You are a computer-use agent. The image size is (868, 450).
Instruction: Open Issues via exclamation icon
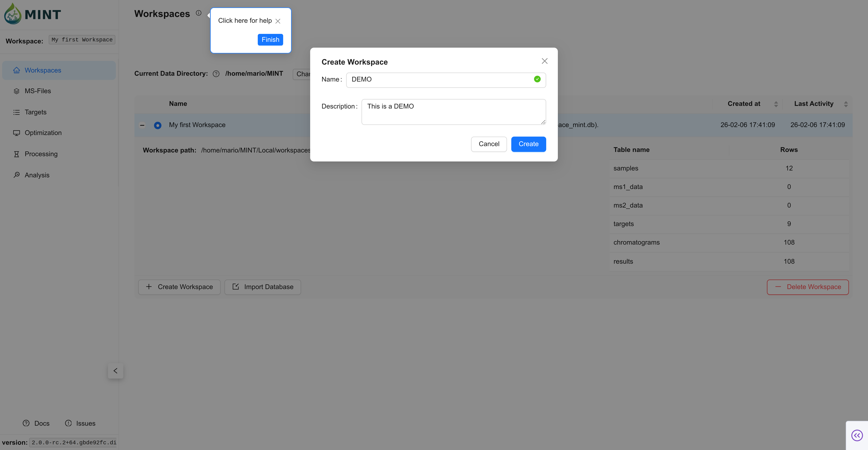point(68,423)
